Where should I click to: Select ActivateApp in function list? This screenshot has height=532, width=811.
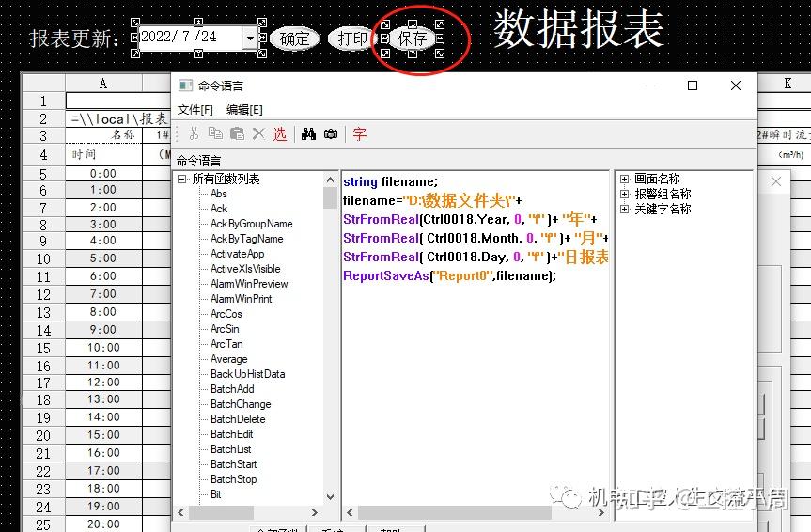coord(238,254)
